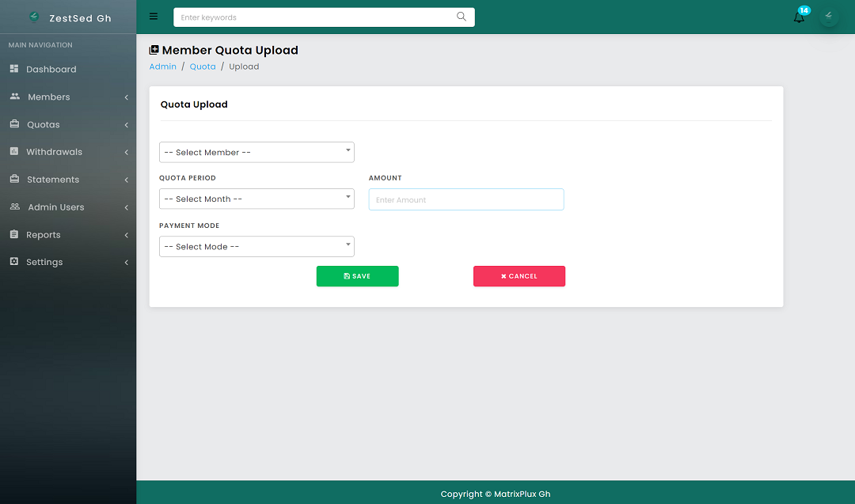Viewport: 855px width, 504px height.
Task: Click the Reports clipboard icon
Action: tap(14, 234)
